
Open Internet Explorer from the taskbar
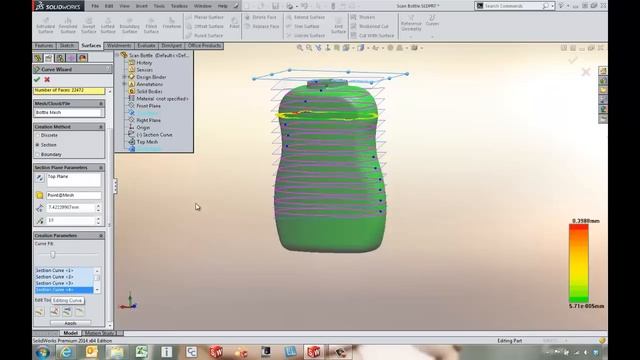click(66, 352)
